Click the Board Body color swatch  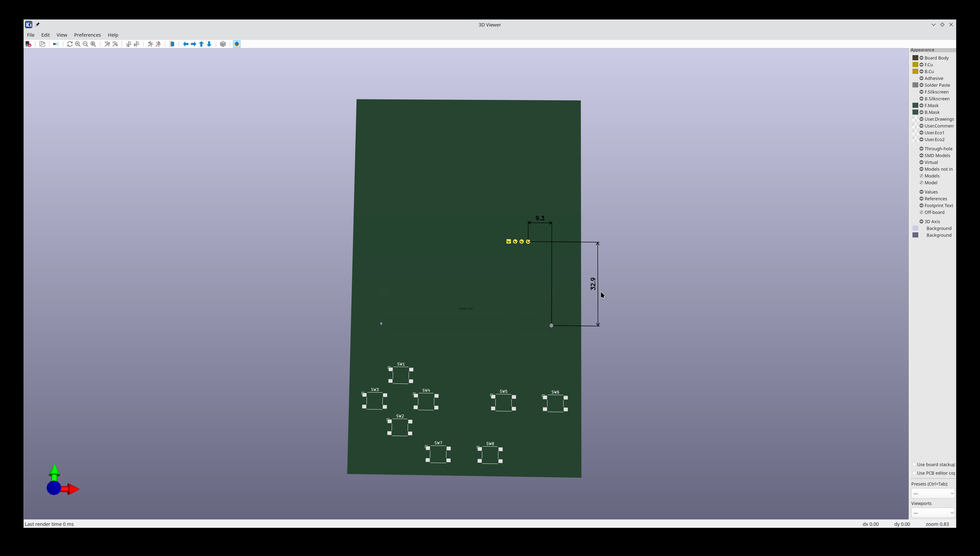(x=915, y=58)
